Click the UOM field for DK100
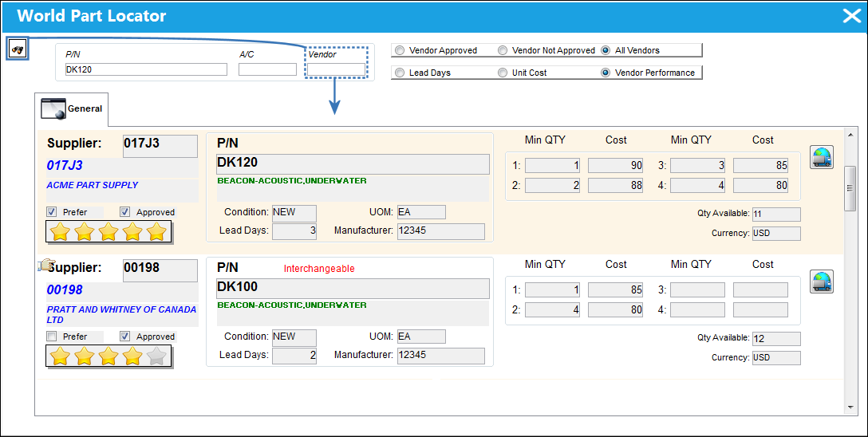Image resolution: width=868 pixels, height=437 pixels. pyautogui.click(x=421, y=337)
